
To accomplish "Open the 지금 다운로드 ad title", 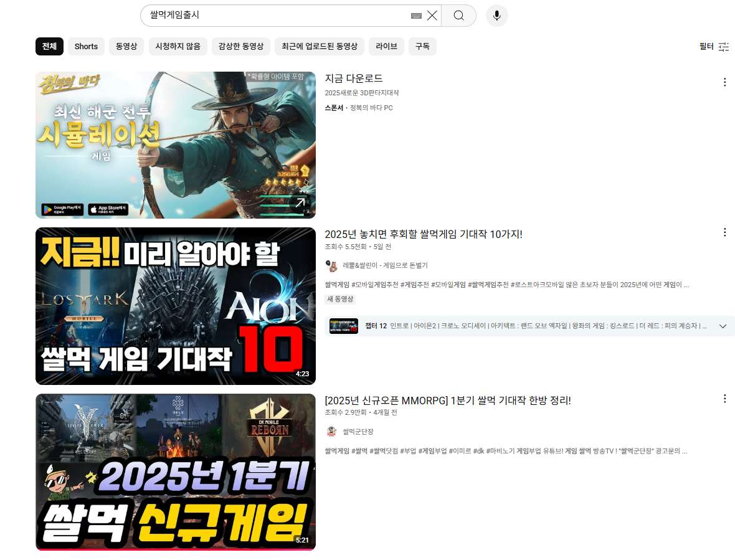I will [x=354, y=78].
